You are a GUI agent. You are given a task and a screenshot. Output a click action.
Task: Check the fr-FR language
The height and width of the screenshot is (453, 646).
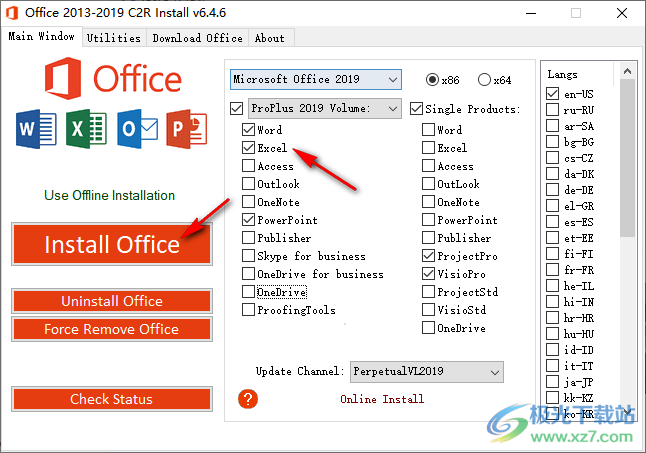tap(552, 270)
